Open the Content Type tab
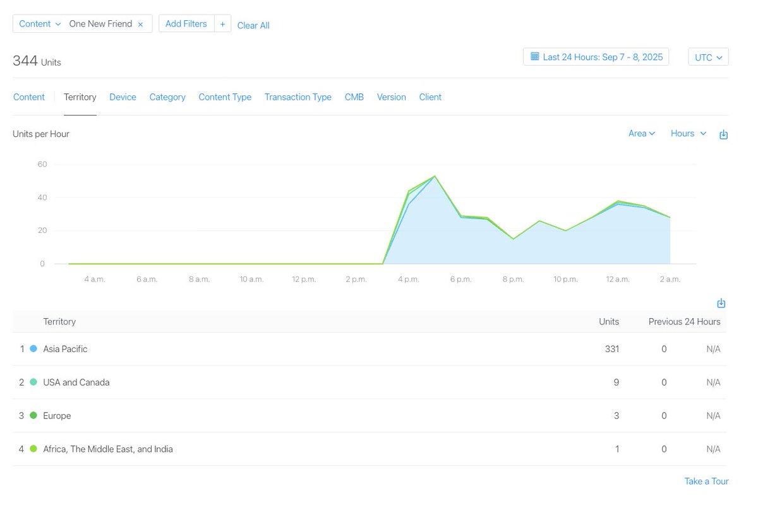The image size is (758, 532). pos(225,97)
